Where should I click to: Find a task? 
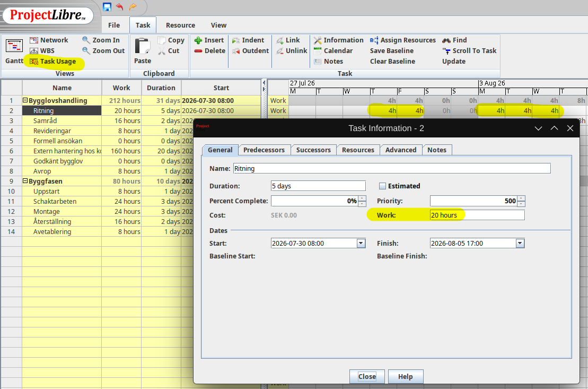point(454,40)
